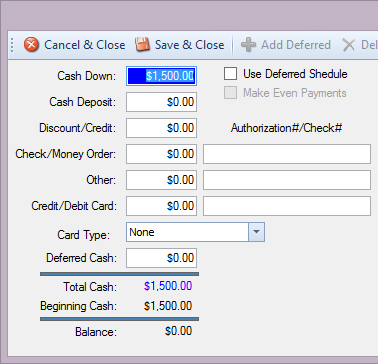378x364 pixels.
Task: Click the Credit/Debit Card amount field
Action: pos(161,206)
